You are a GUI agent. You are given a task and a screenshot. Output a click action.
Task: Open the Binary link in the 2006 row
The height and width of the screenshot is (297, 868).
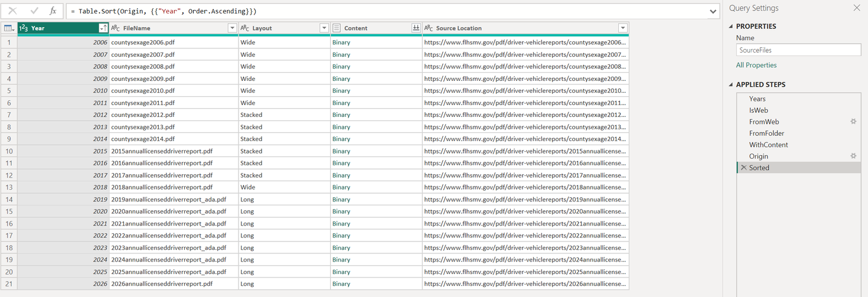point(341,43)
